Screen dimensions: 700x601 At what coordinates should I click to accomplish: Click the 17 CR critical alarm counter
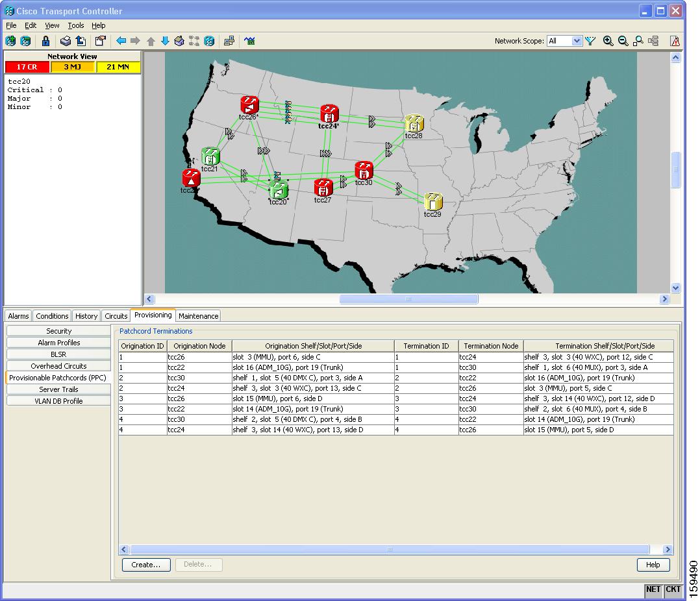click(27, 67)
